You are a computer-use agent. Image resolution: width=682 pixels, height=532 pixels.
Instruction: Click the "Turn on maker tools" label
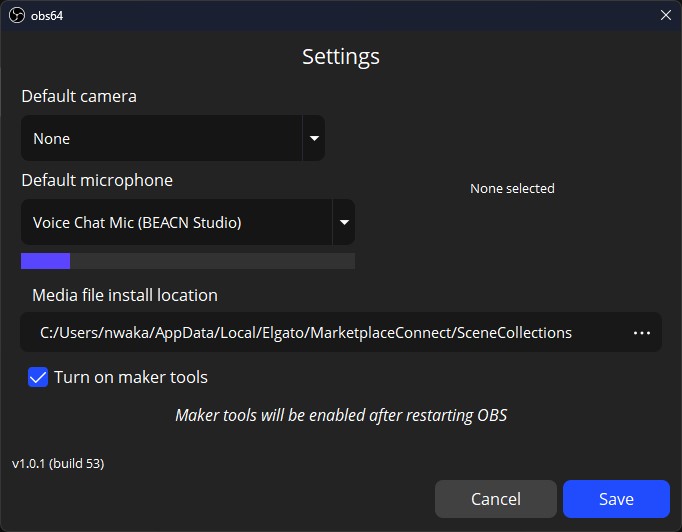[131, 377]
